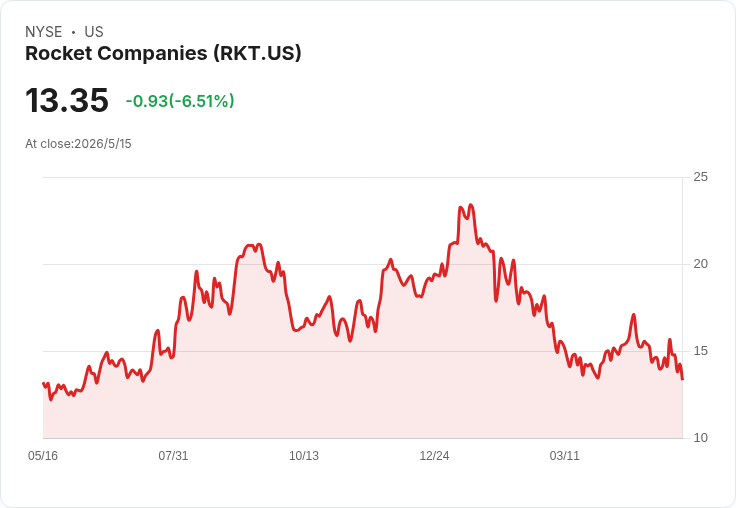Click the 05/16 date axis label

click(43, 456)
